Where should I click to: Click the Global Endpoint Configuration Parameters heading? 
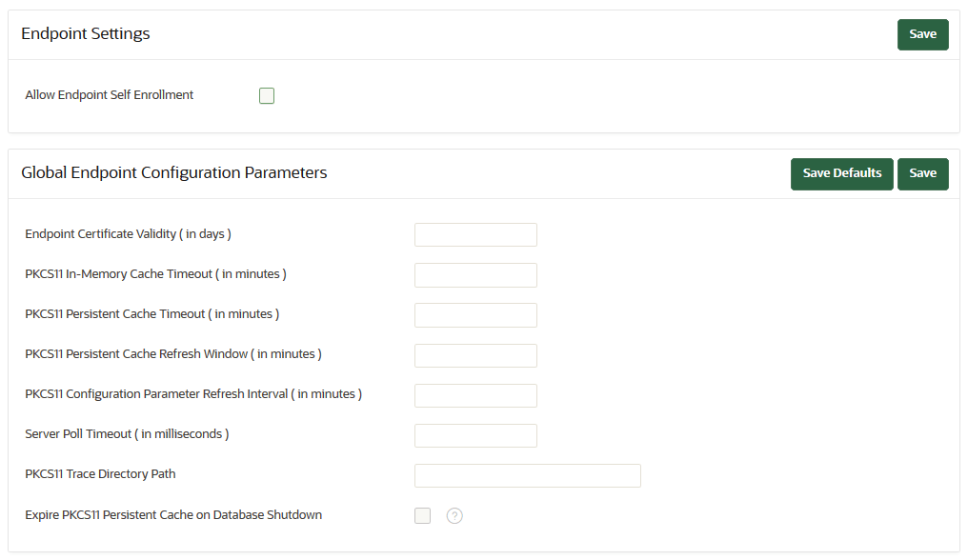pyautogui.click(x=174, y=172)
